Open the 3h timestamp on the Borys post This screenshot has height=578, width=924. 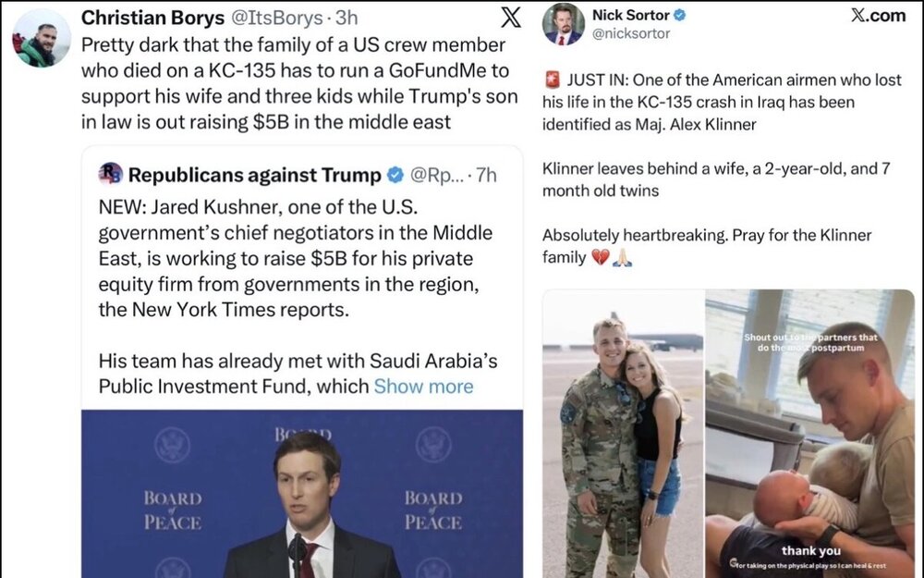tap(346, 18)
